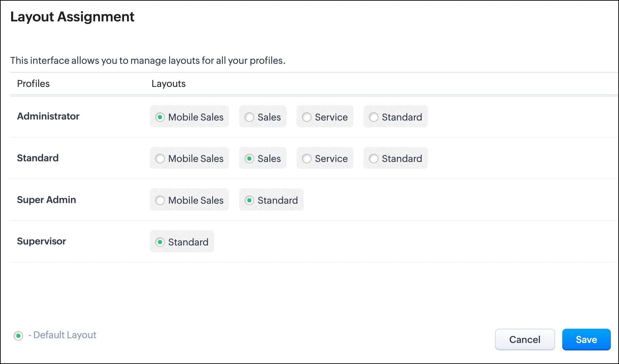Click the Administrator profile name
This screenshot has height=364, width=619.
[48, 116]
